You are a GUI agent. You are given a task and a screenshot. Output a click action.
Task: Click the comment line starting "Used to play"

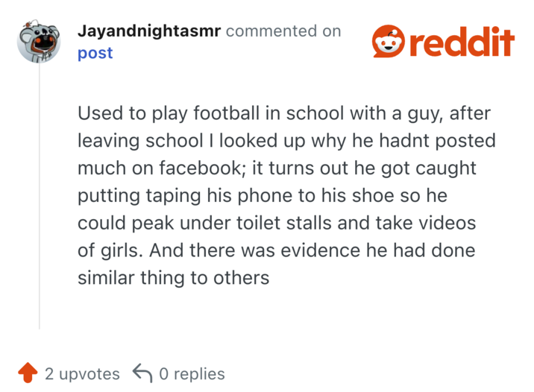point(284,114)
